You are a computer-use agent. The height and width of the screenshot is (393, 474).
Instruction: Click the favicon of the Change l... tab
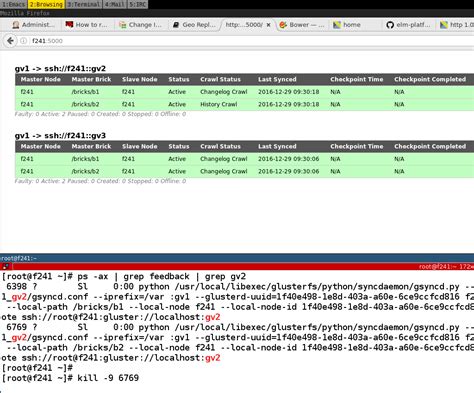click(123, 25)
